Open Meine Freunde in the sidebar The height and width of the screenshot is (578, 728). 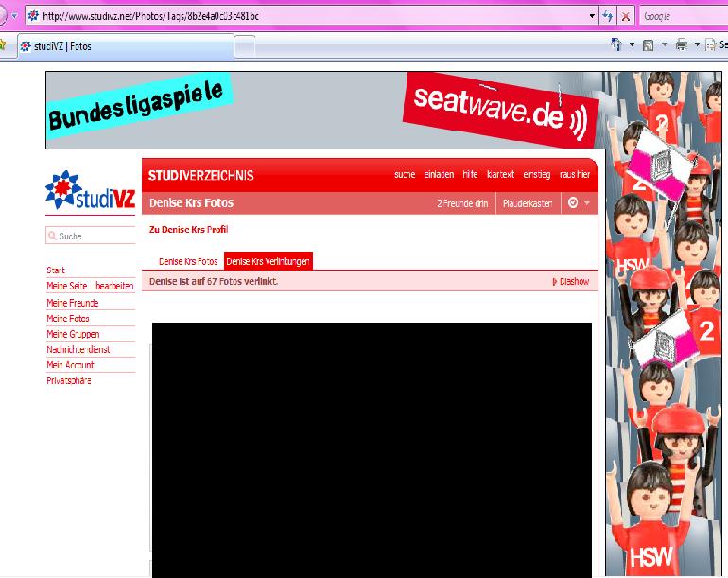(73, 303)
